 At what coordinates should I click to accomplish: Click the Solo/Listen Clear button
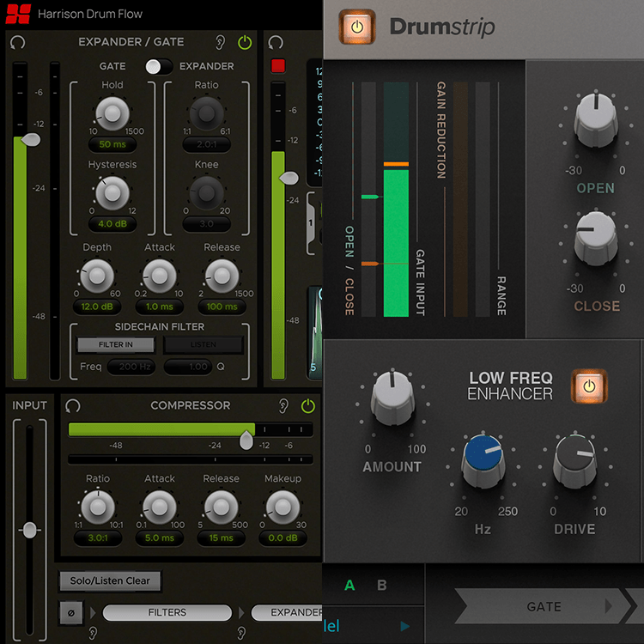click(x=110, y=580)
